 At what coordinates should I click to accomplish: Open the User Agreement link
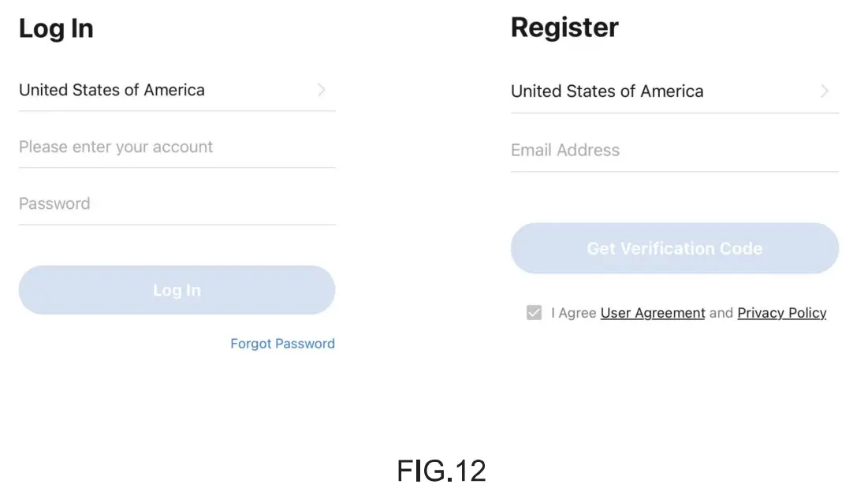click(x=653, y=313)
